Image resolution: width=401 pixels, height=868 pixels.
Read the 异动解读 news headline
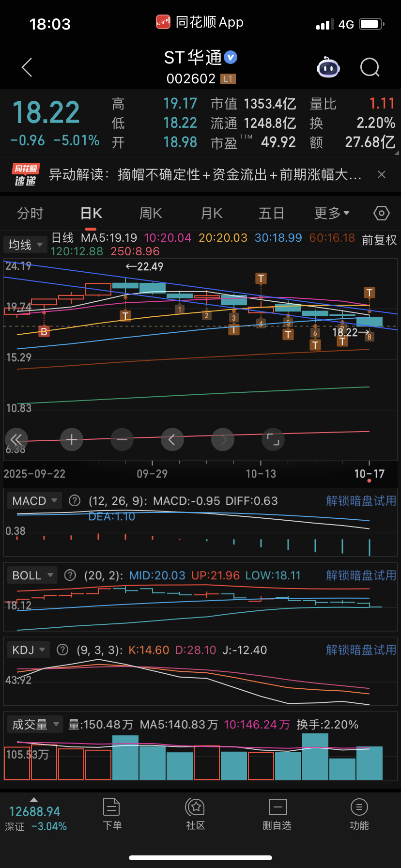pos(205,174)
